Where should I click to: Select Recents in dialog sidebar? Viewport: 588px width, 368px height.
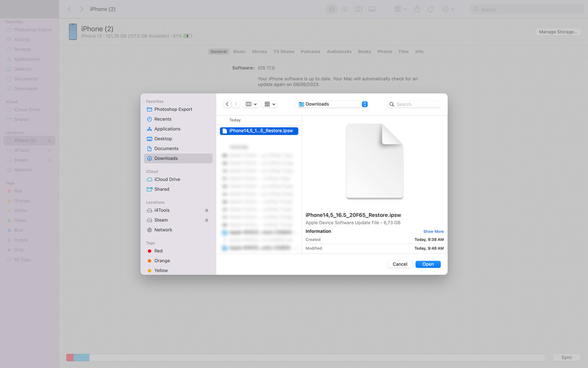[178, 119]
